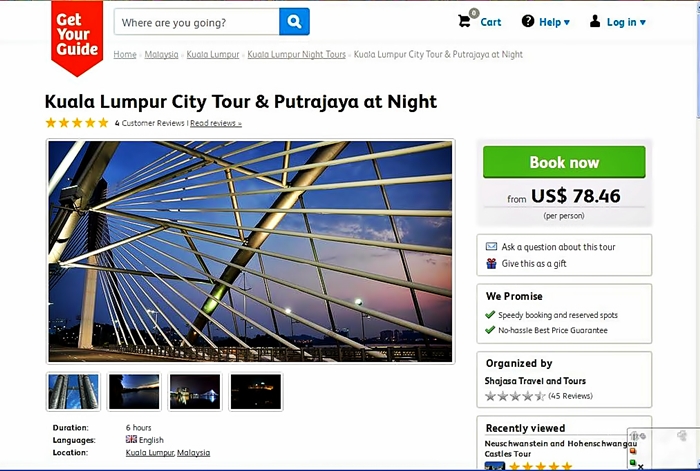Open the Kuala Lumpur Night Tours breadcrumb
Screen dimensions: 700x471
(x=297, y=55)
